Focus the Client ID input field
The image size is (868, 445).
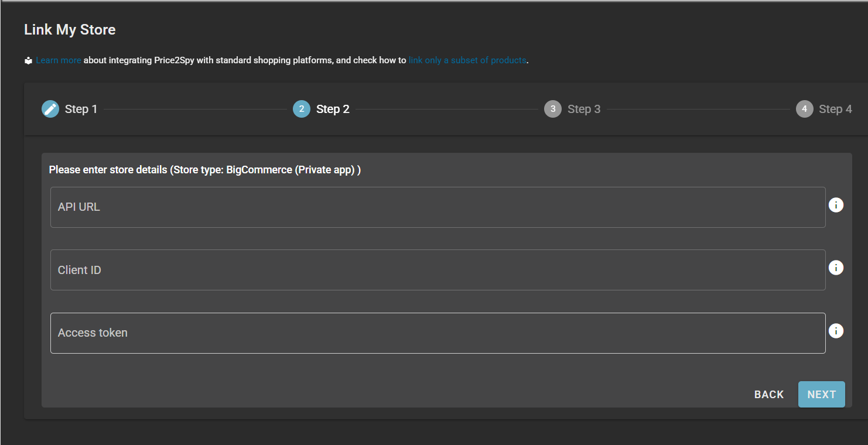click(x=438, y=270)
